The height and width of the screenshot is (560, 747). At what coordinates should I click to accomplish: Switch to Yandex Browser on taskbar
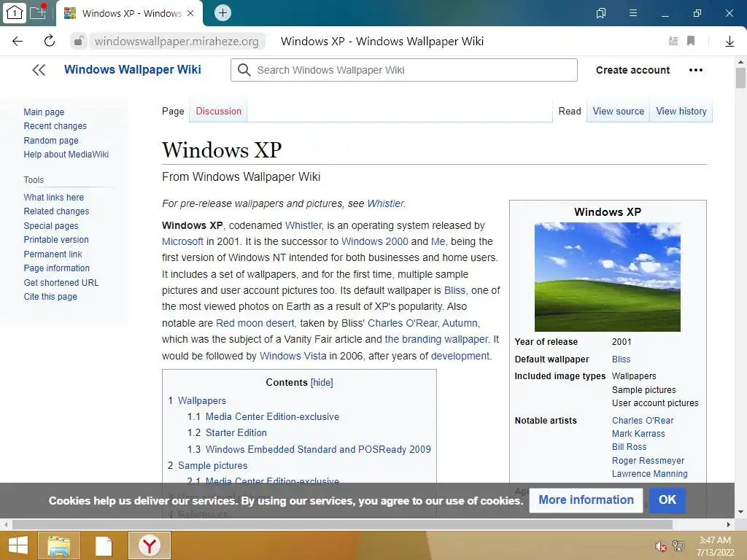[149, 545]
